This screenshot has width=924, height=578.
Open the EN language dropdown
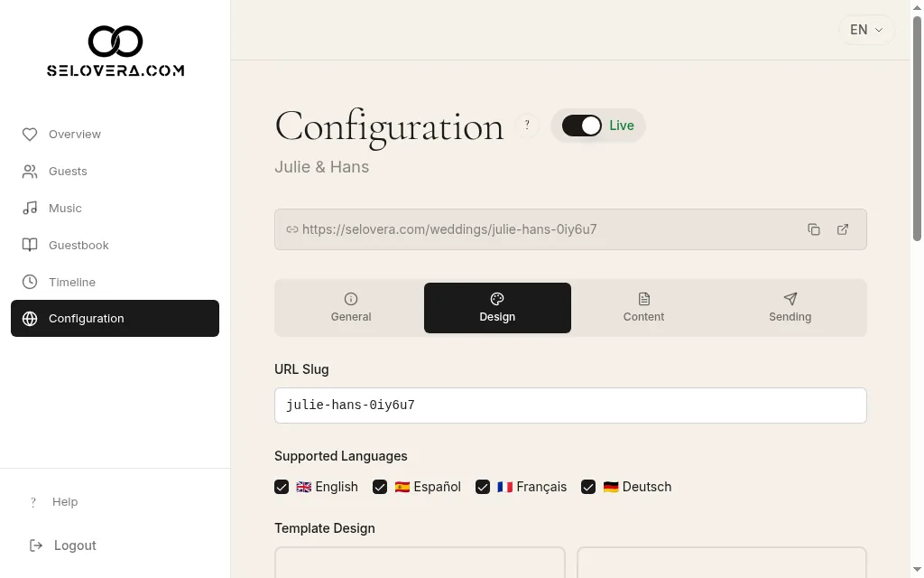click(x=866, y=30)
